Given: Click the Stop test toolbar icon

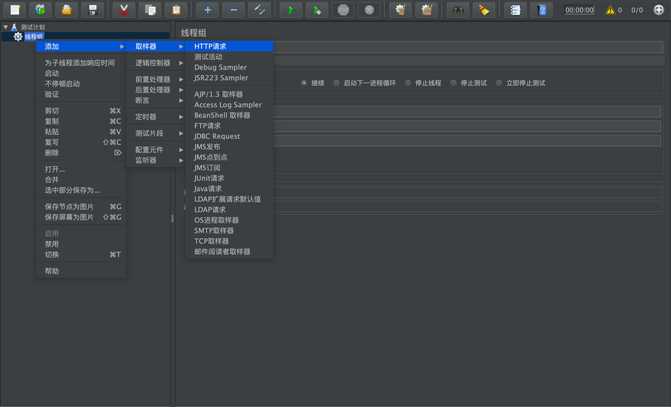Looking at the screenshot, I should click(x=343, y=10).
